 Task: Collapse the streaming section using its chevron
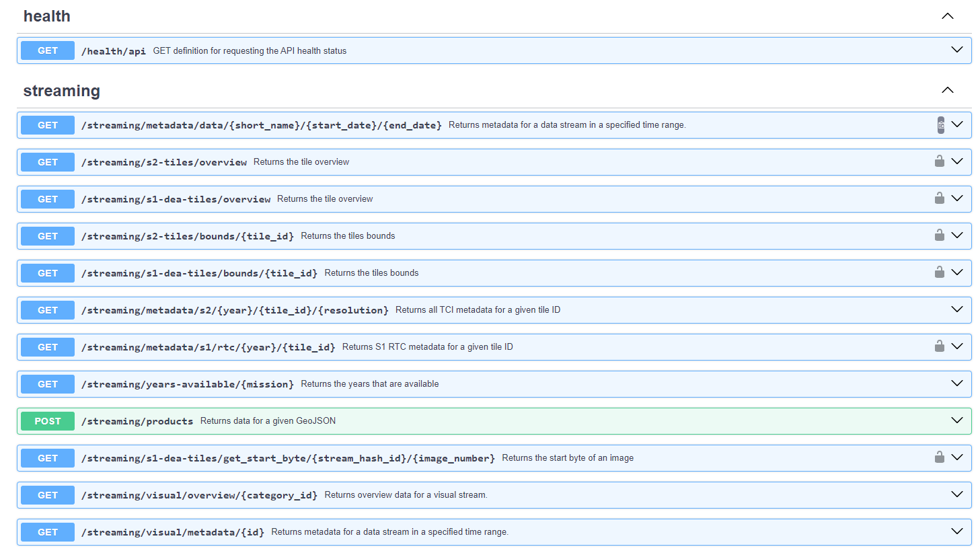948,90
